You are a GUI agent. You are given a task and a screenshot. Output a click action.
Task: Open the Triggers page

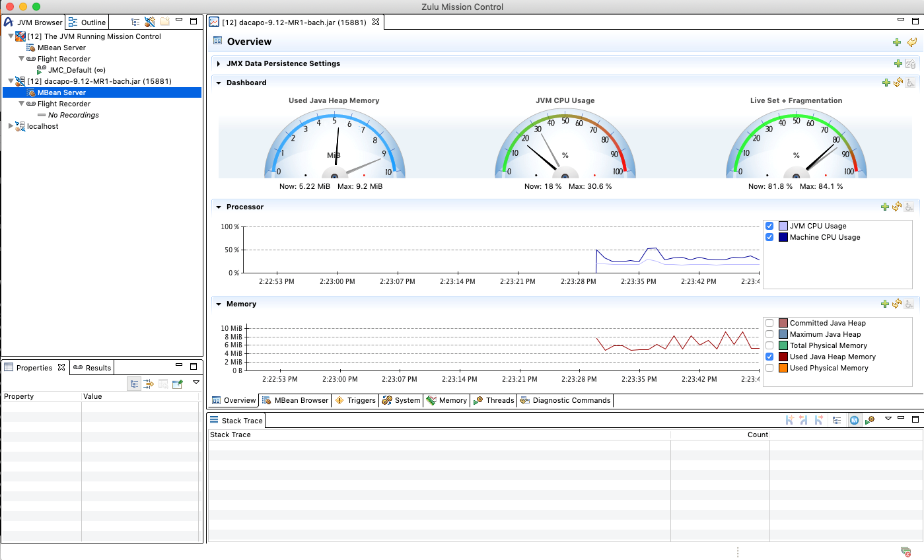click(355, 400)
